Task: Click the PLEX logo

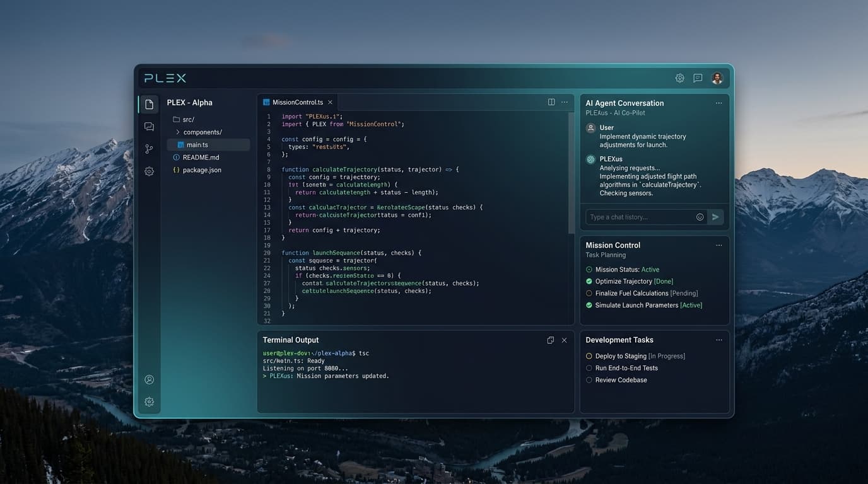Action: [165, 78]
